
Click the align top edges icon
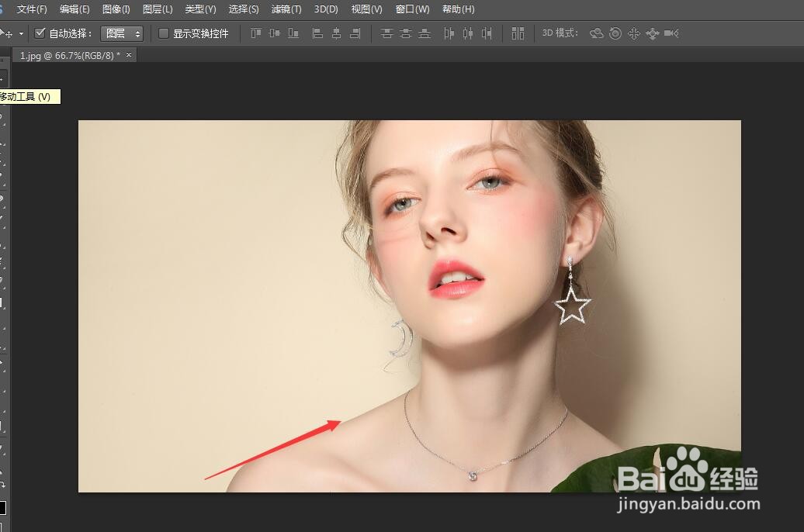tap(256, 33)
